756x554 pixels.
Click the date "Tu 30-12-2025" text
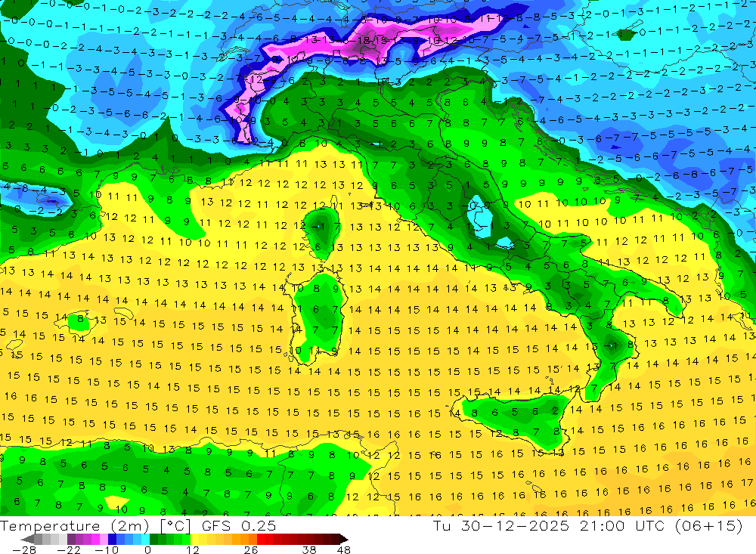(x=500, y=525)
